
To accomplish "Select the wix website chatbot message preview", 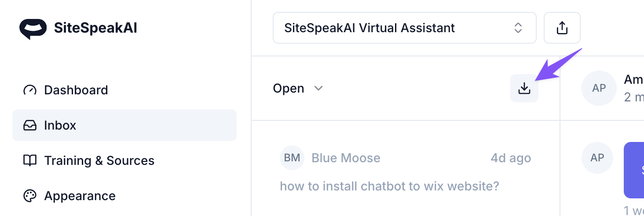I will point(389,186).
